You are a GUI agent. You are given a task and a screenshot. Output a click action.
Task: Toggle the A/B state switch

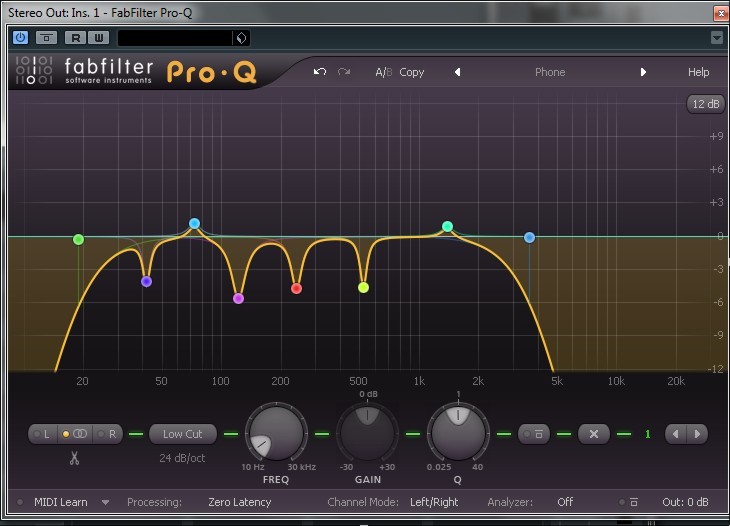(384, 72)
